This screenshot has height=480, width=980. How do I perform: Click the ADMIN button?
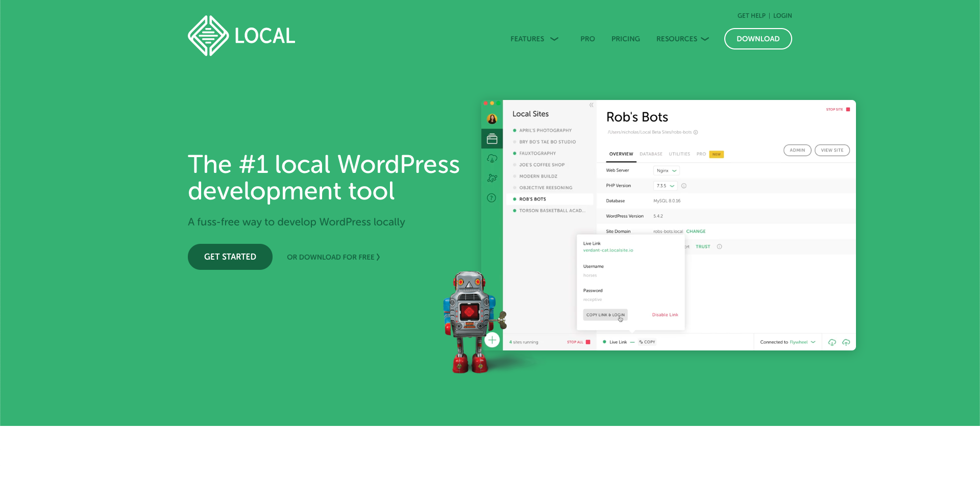click(797, 150)
